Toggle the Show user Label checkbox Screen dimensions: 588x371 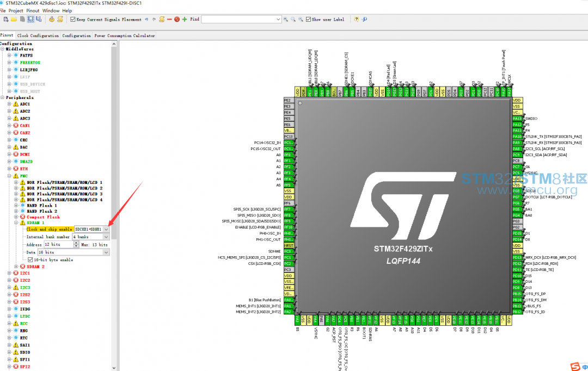[x=308, y=20]
